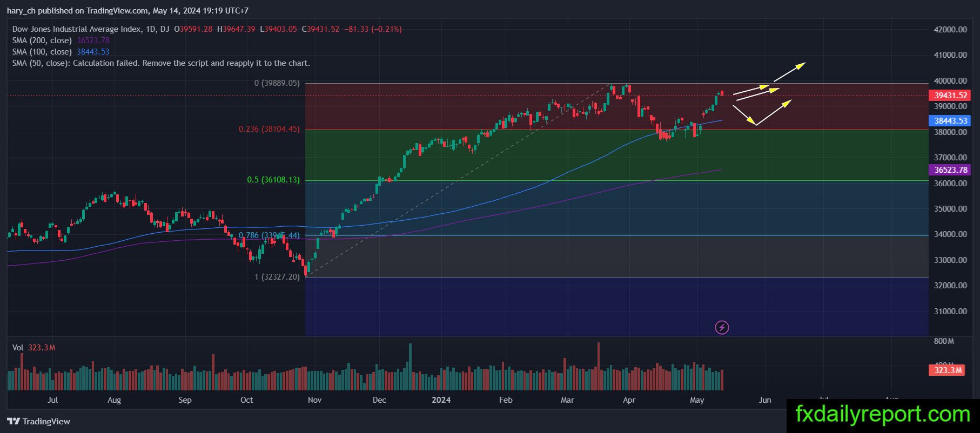This screenshot has height=433, width=980.
Task: Click the Sep label on time axis
Action: click(185, 400)
